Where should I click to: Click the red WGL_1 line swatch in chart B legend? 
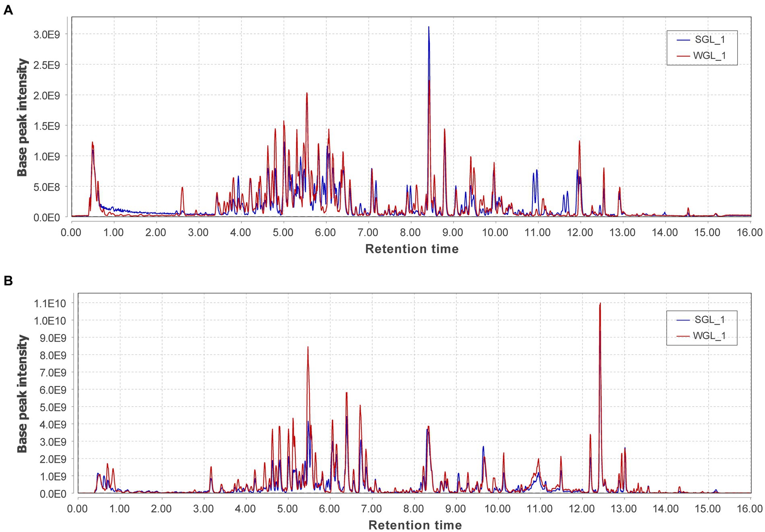pyautogui.click(x=683, y=336)
